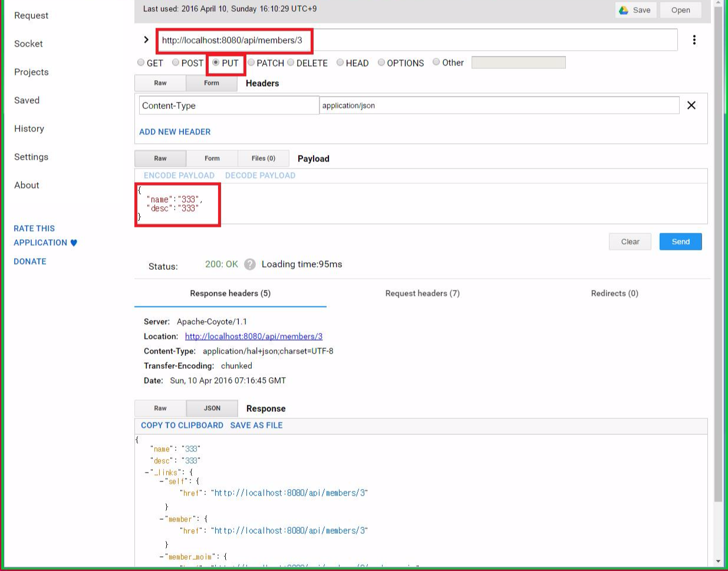Image resolution: width=728 pixels, height=571 pixels.
Task: Open the self href link in response
Action: 289,493
